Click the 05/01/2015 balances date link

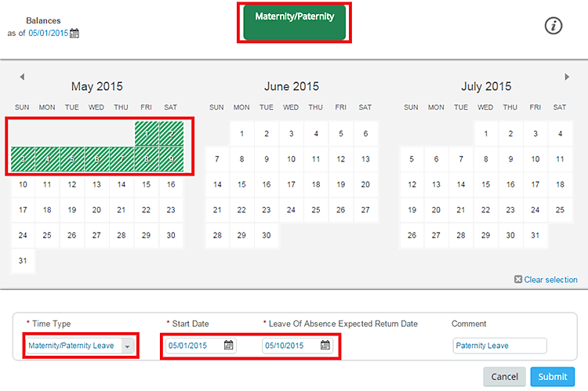tap(48, 34)
